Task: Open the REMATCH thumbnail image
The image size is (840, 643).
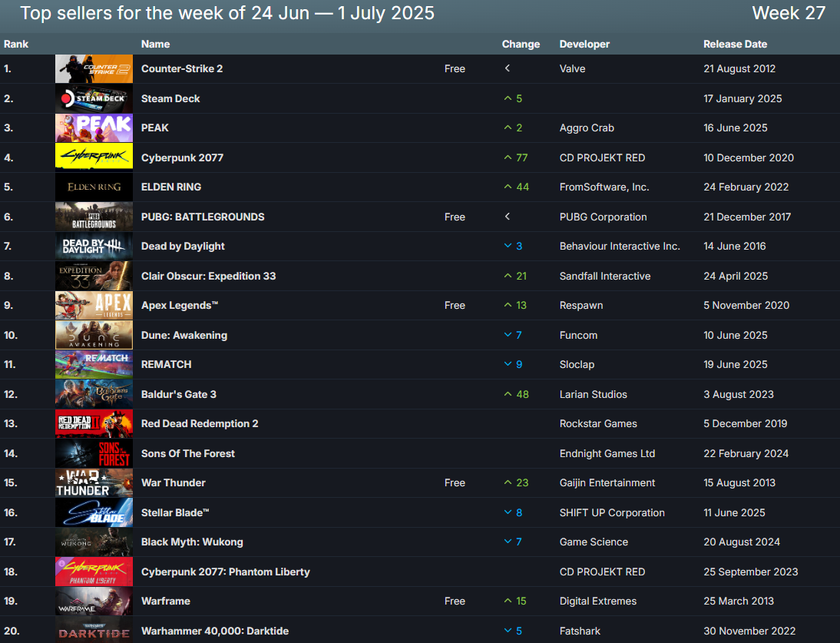Action: coord(94,365)
